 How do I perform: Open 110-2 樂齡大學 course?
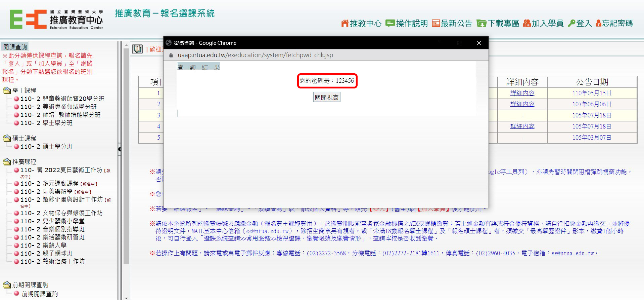[43, 246]
